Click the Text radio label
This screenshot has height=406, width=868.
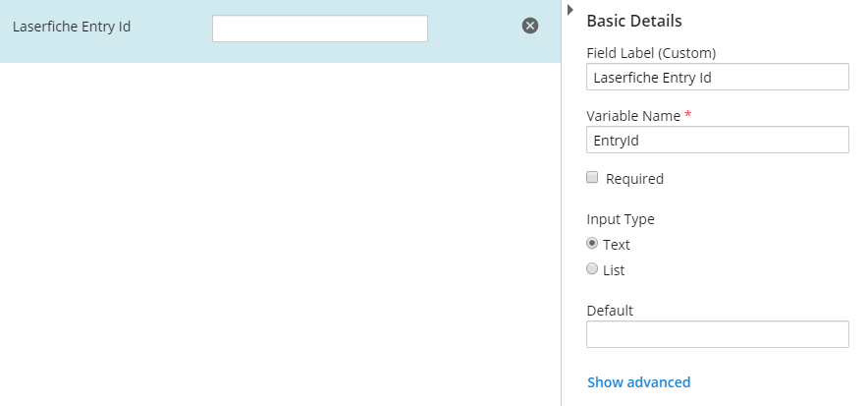click(617, 245)
